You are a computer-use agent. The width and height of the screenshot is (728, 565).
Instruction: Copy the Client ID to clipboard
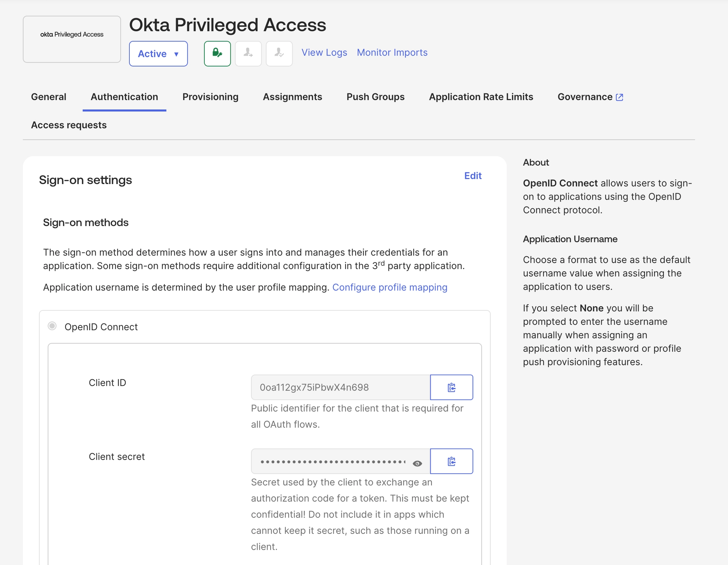(451, 387)
